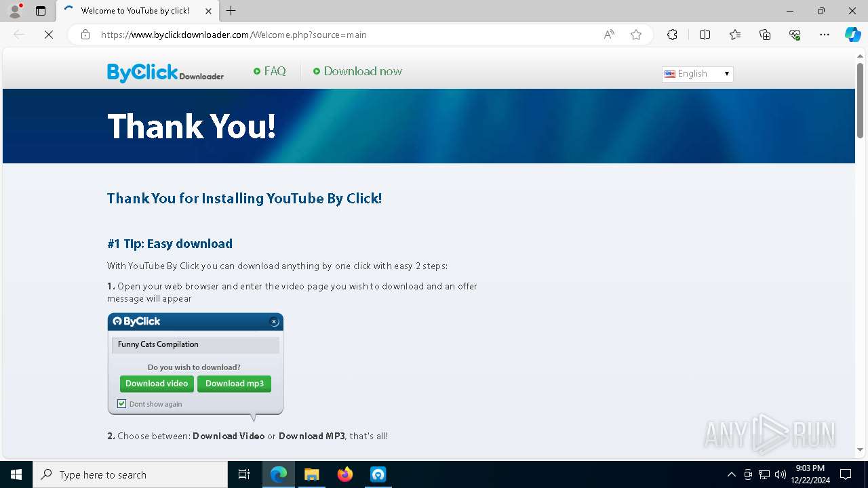Viewport: 868px width, 488px height.
Task: Open a new browser tab
Action: pos(231,11)
